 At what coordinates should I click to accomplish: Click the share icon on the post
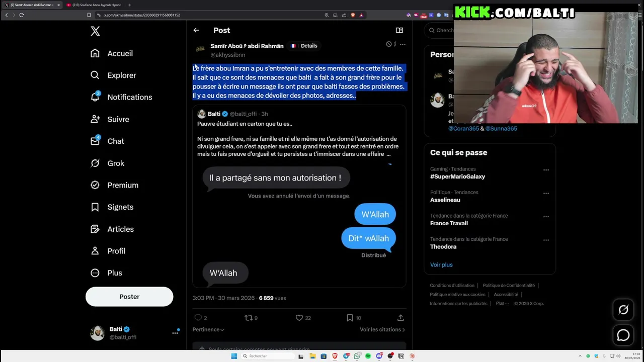pos(400,318)
